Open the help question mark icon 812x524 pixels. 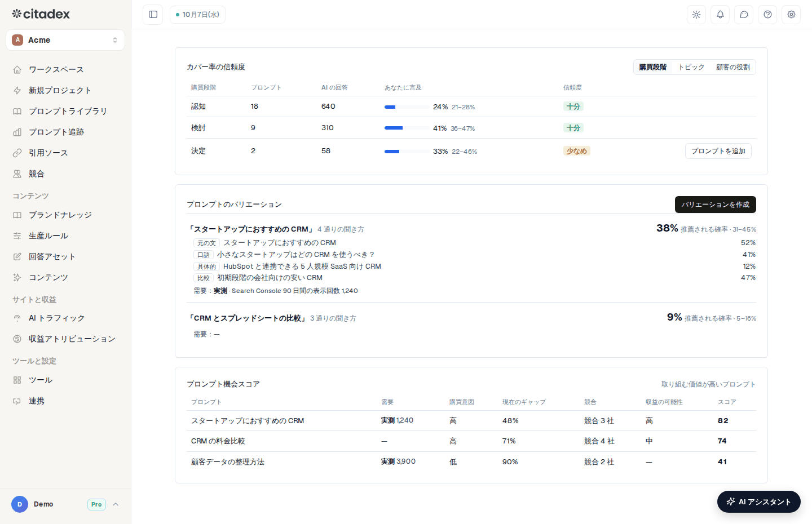[x=767, y=15]
